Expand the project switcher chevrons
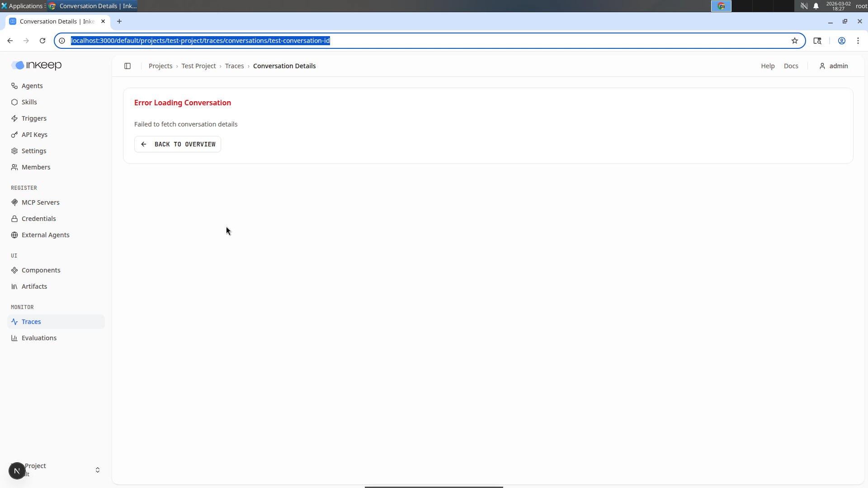The image size is (868, 488). (98, 470)
